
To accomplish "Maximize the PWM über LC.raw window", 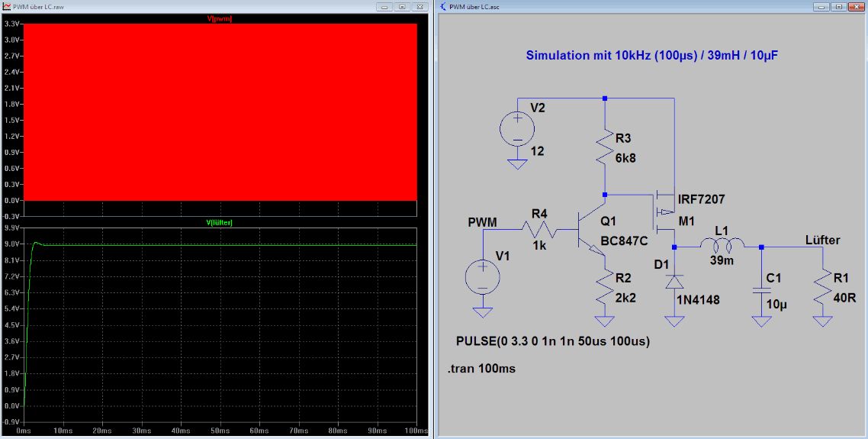I will point(403,7).
